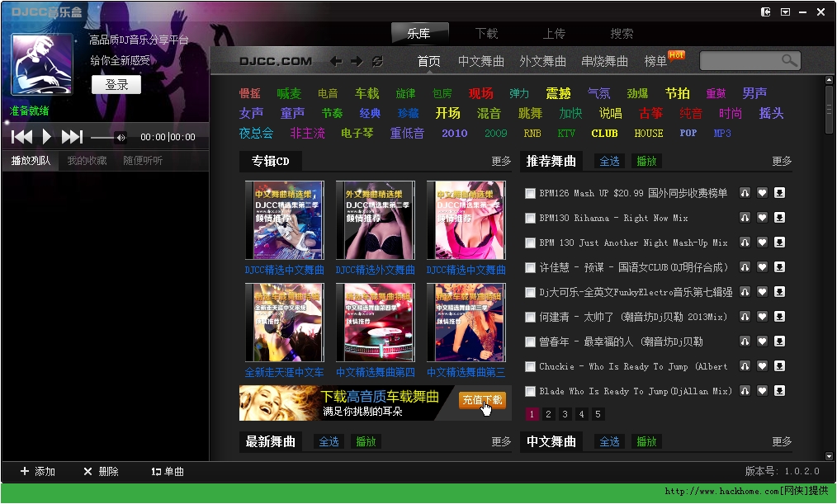
Task: Go to page 2 of 推荐舞曲
Action: click(x=548, y=414)
